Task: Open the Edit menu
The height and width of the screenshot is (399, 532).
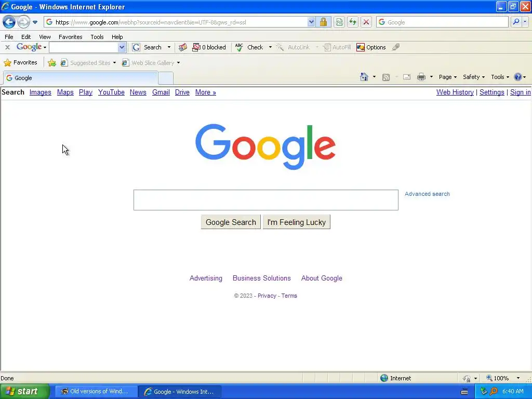Action: point(26,37)
